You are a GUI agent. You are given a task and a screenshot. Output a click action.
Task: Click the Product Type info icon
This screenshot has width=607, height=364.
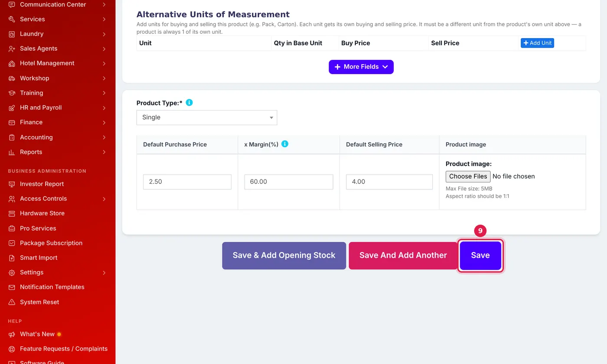[x=189, y=103]
